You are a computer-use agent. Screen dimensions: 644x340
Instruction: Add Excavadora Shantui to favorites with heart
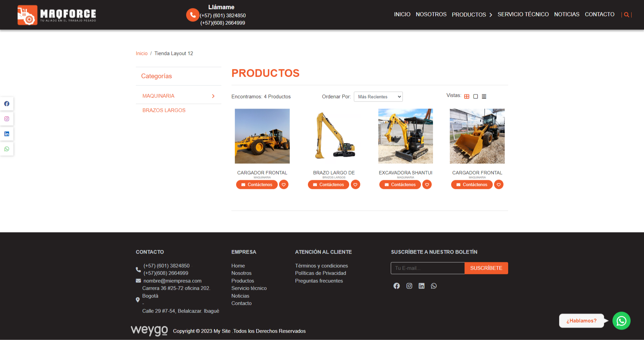(427, 185)
